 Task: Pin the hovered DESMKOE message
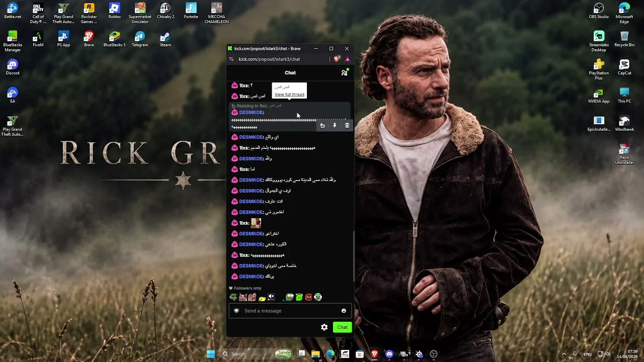tap(335, 126)
